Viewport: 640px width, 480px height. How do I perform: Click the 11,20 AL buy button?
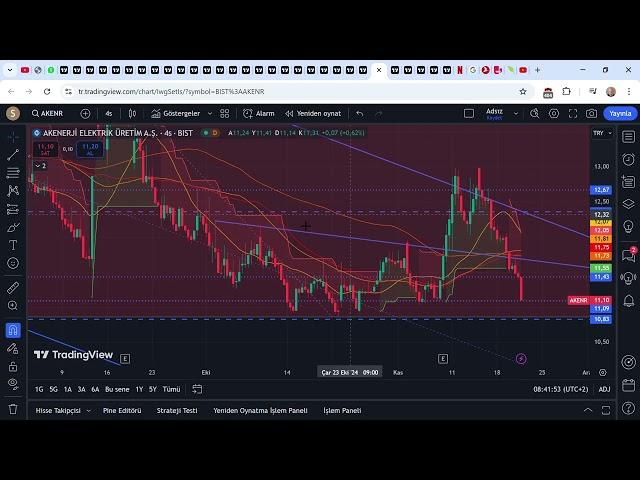pyautogui.click(x=90, y=149)
